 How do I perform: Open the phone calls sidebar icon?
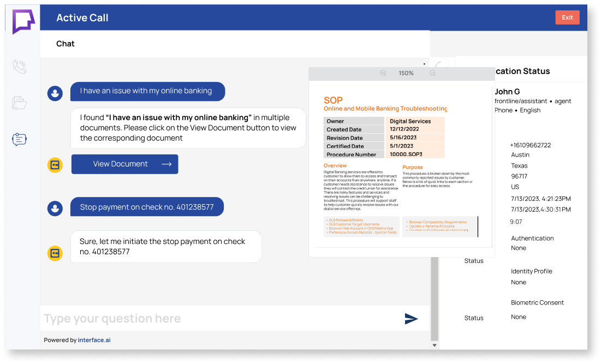(20, 67)
